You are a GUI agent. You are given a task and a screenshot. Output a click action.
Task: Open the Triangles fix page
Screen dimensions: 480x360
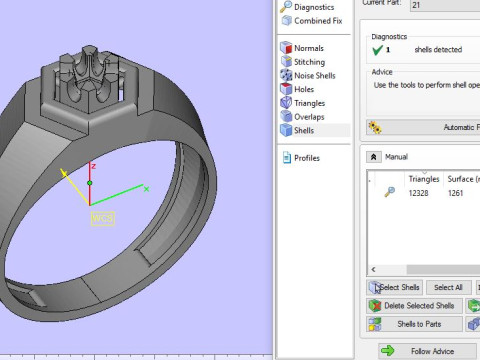click(303, 103)
